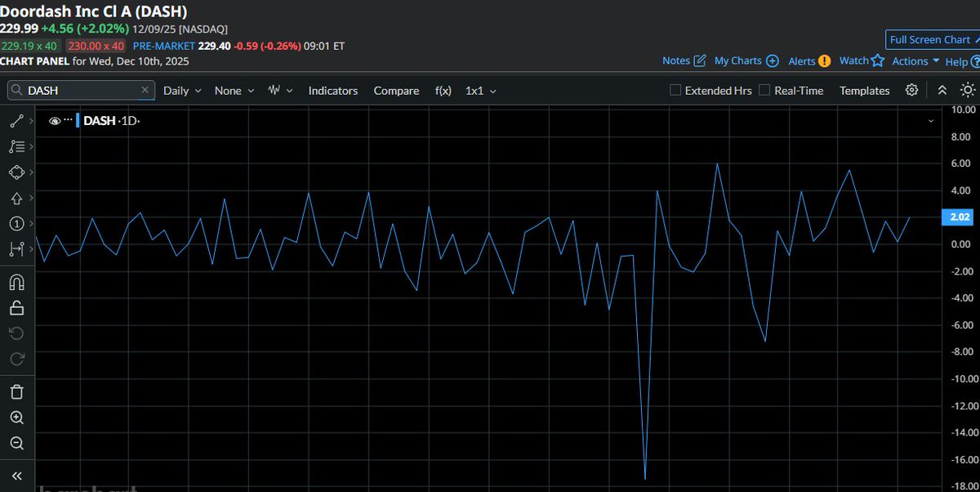Expand the measure tool submenu arrow

click(x=30, y=249)
